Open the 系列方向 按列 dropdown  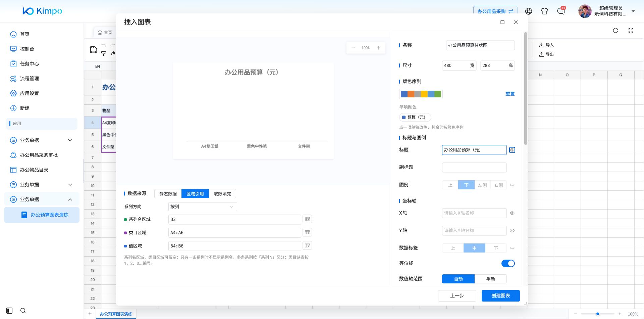[x=203, y=207]
